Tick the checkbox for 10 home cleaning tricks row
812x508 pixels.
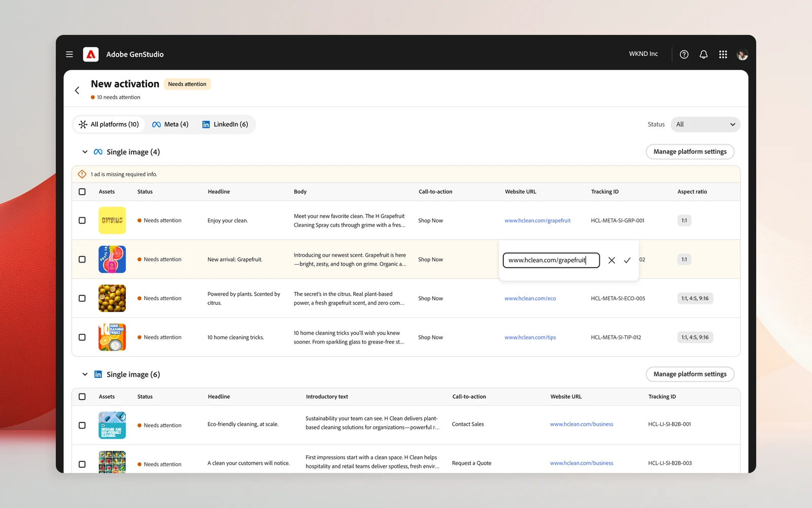(82, 337)
